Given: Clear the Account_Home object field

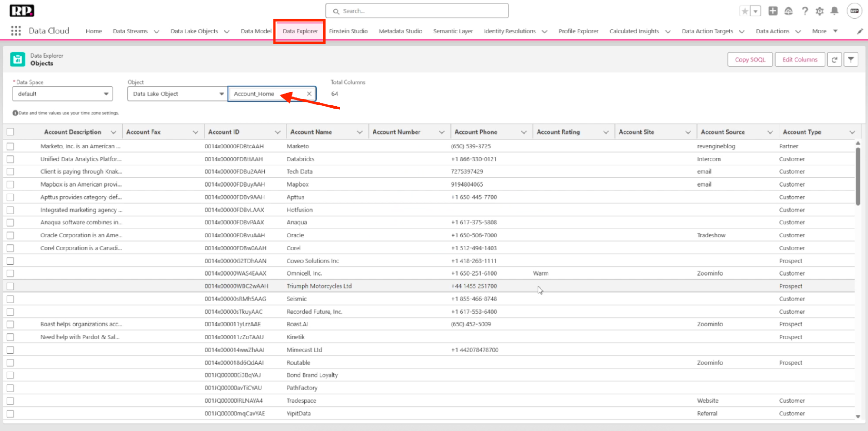Looking at the screenshot, I should pos(309,94).
